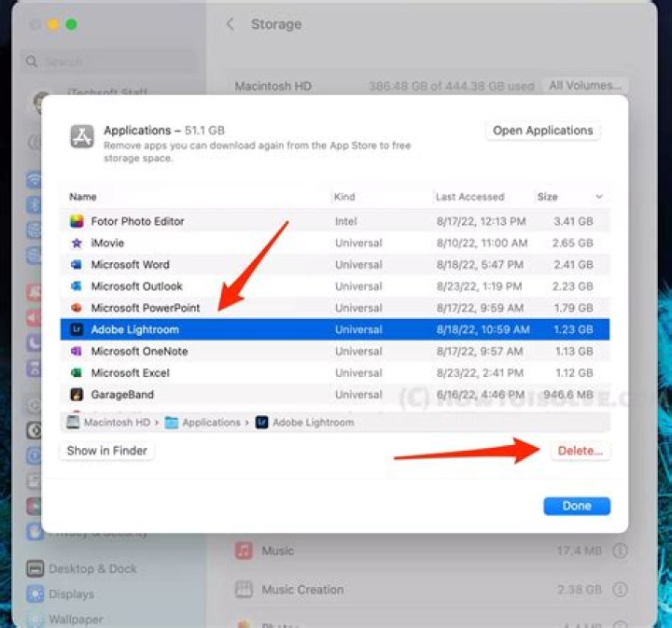Click the Microsoft Word app icon
Screen dimensions: 672x628
(77, 264)
